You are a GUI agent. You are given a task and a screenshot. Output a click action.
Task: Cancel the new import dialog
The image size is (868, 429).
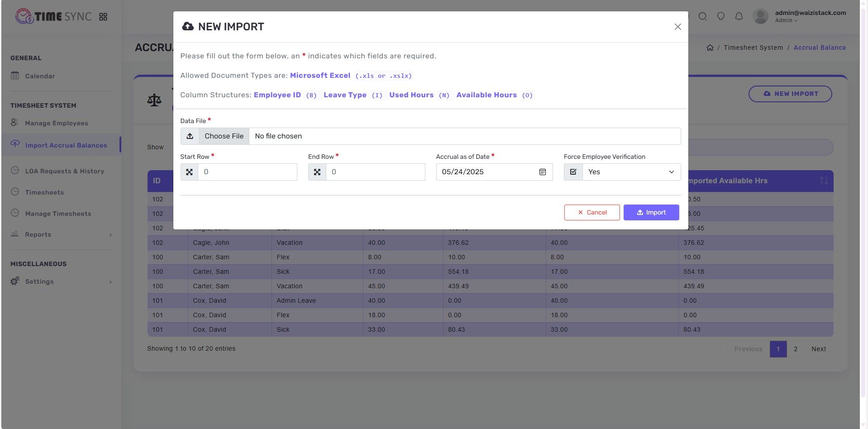[x=591, y=212]
